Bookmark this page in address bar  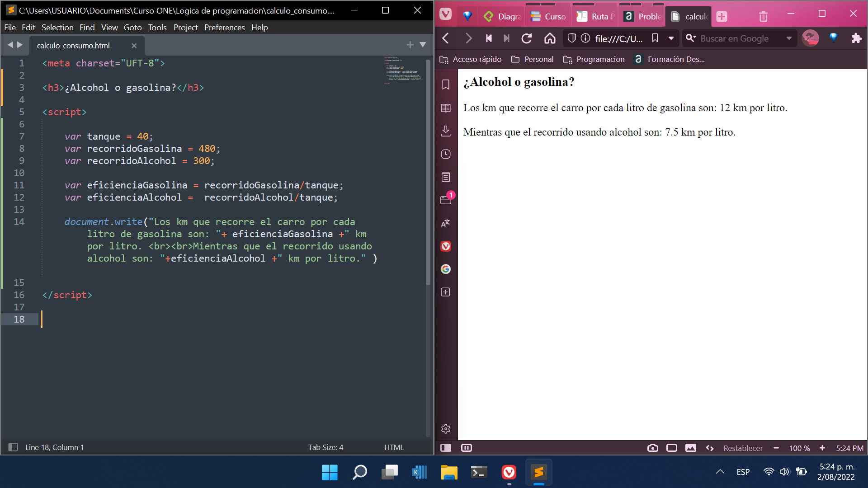655,38
